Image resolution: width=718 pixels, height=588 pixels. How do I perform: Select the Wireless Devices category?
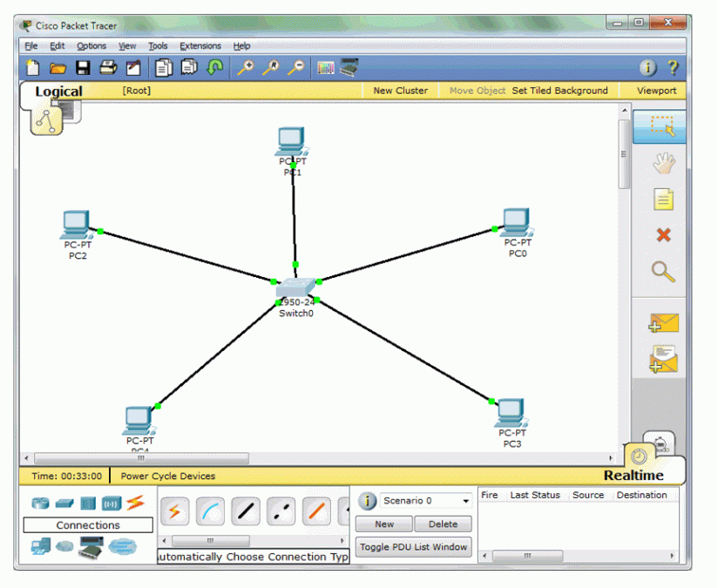pyautogui.click(x=112, y=504)
